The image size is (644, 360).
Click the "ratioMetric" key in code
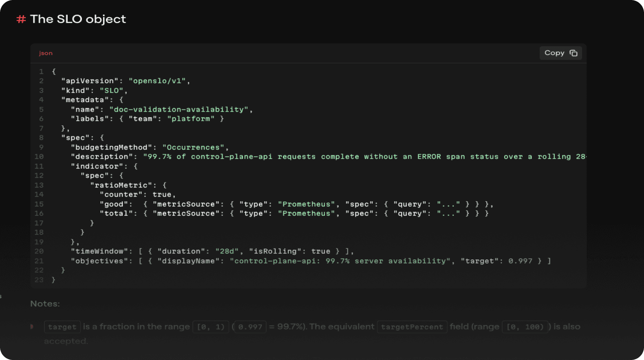(121, 185)
